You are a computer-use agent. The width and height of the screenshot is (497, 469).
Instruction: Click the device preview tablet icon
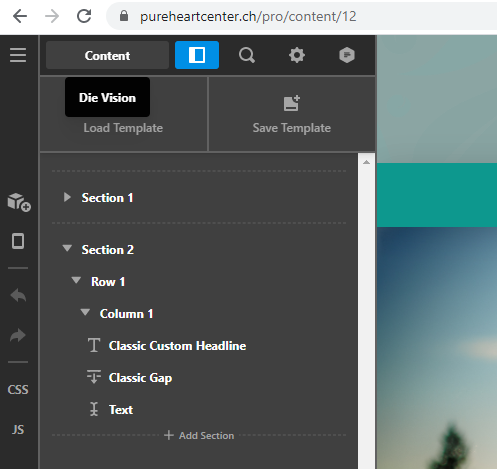click(18, 241)
